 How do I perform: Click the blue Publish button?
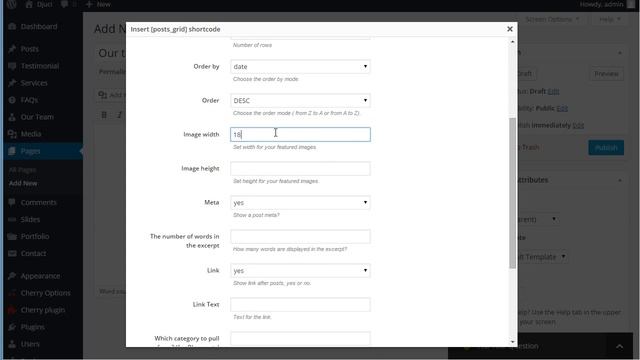click(606, 147)
